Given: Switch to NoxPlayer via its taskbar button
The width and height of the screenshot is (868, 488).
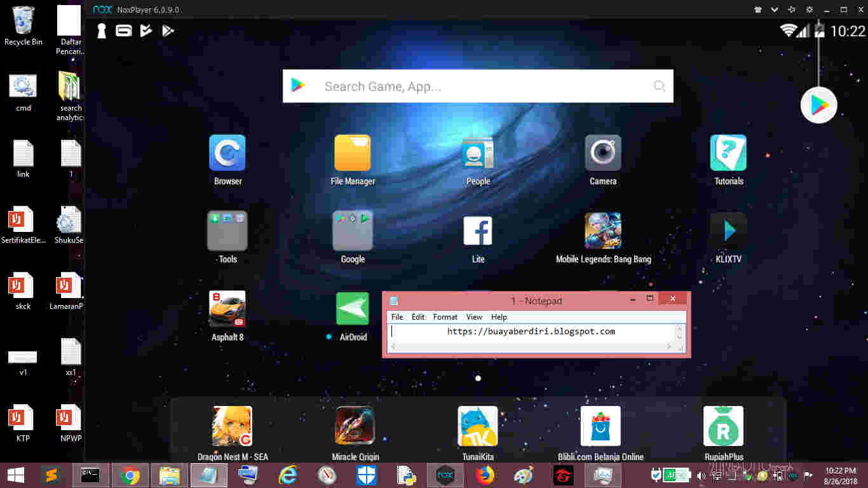Looking at the screenshot, I should coord(445,475).
